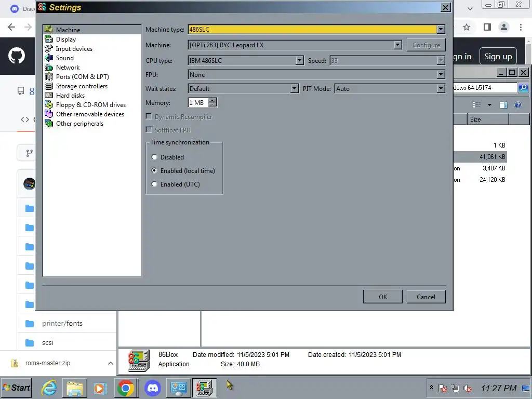Open the Chrome profile avatar icon

504,27
